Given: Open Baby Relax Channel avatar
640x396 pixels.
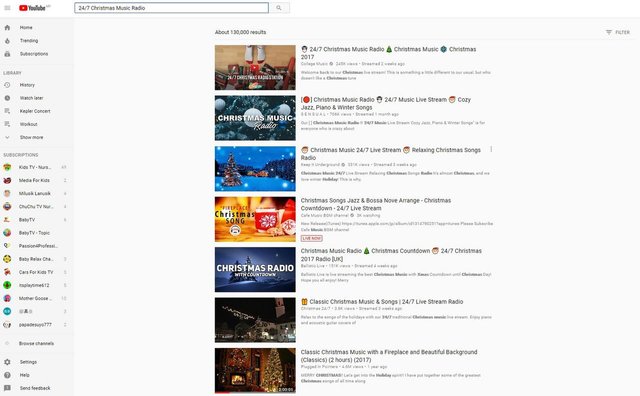Looking at the screenshot, I should click(x=7, y=259).
